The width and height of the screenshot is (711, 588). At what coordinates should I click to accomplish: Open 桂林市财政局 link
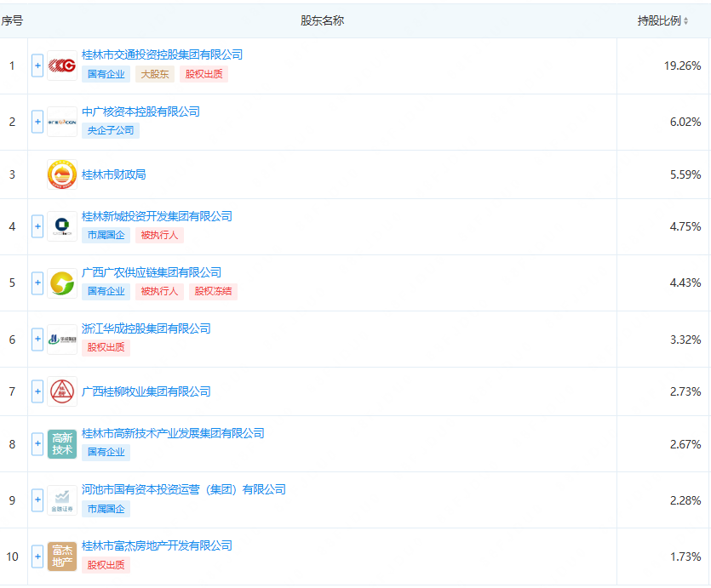(114, 174)
